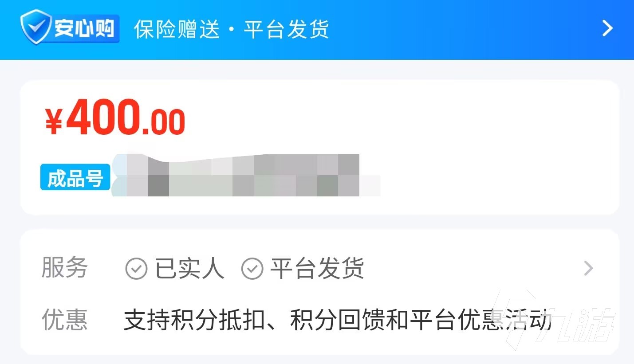Image resolution: width=634 pixels, height=364 pixels.
Task: Click the 优惠 row label
Action: (x=64, y=320)
